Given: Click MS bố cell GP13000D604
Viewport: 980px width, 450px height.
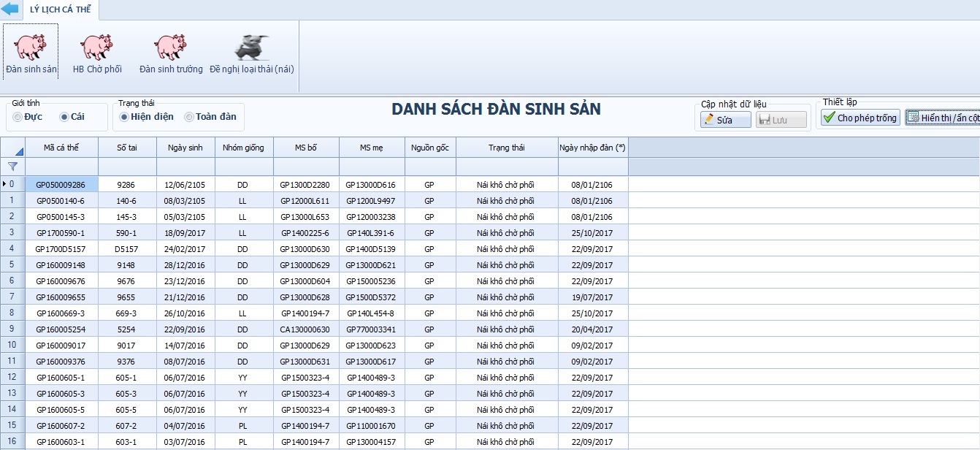Looking at the screenshot, I should tap(306, 281).
